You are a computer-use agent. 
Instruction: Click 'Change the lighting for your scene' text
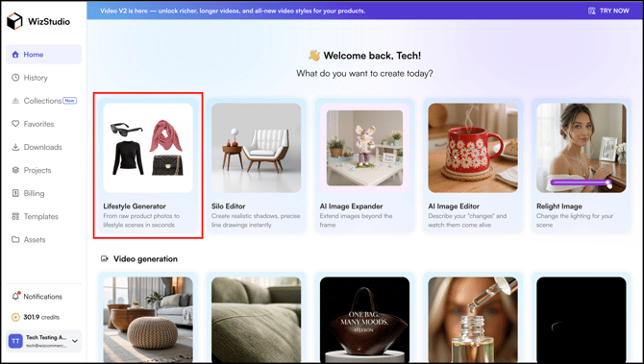(575, 220)
